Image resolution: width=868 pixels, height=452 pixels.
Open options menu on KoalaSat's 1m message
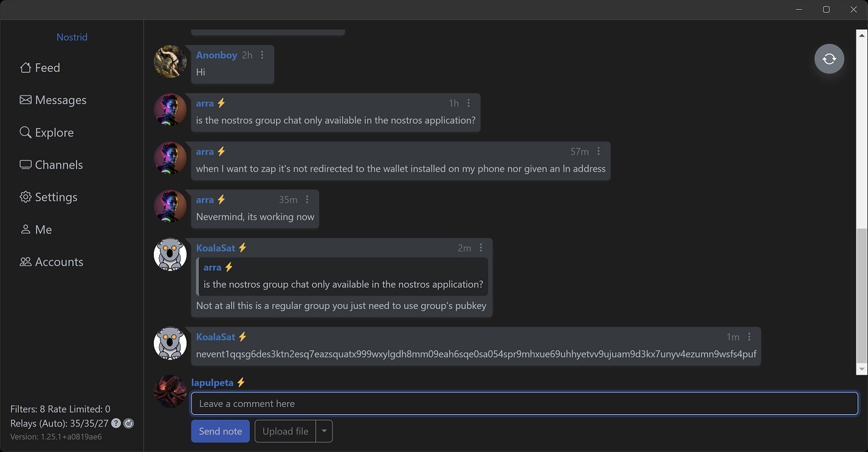click(x=749, y=336)
